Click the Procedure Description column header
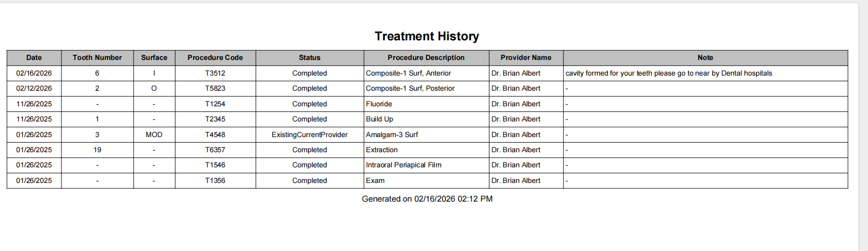The height and width of the screenshot is (251, 868). coord(426,57)
